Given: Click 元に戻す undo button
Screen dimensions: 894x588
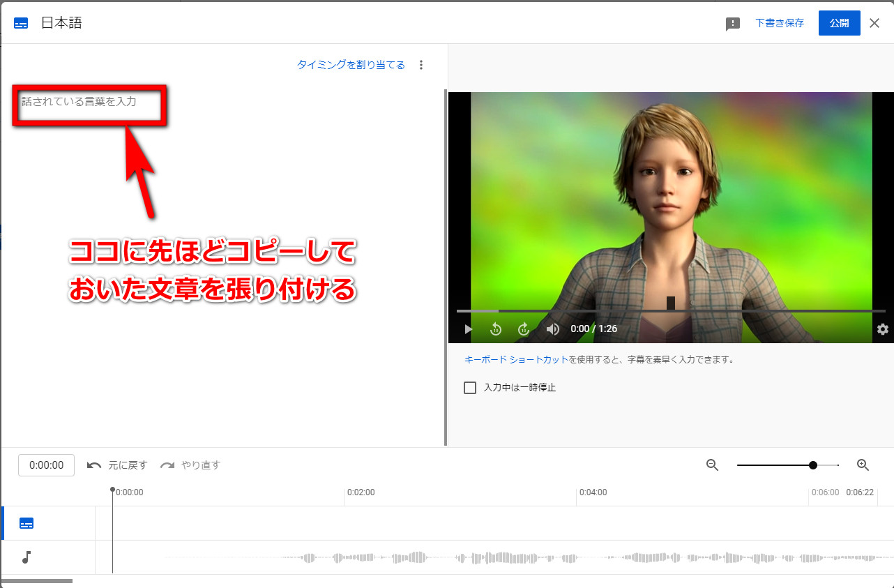Looking at the screenshot, I should (x=117, y=465).
